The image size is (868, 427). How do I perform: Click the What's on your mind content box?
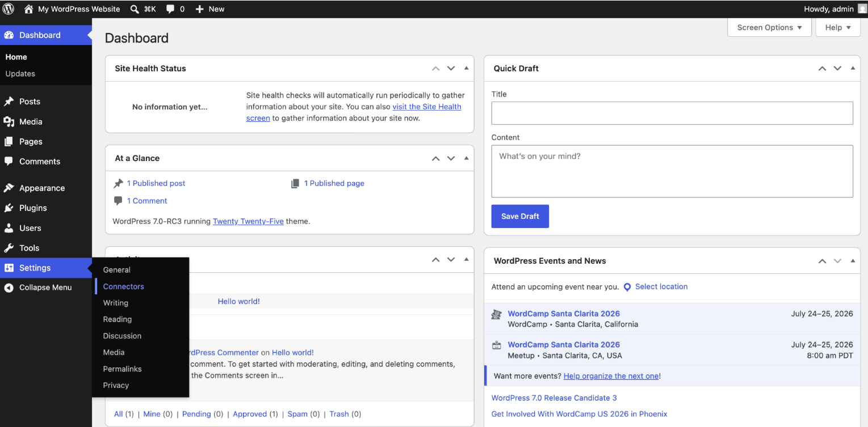(672, 171)
